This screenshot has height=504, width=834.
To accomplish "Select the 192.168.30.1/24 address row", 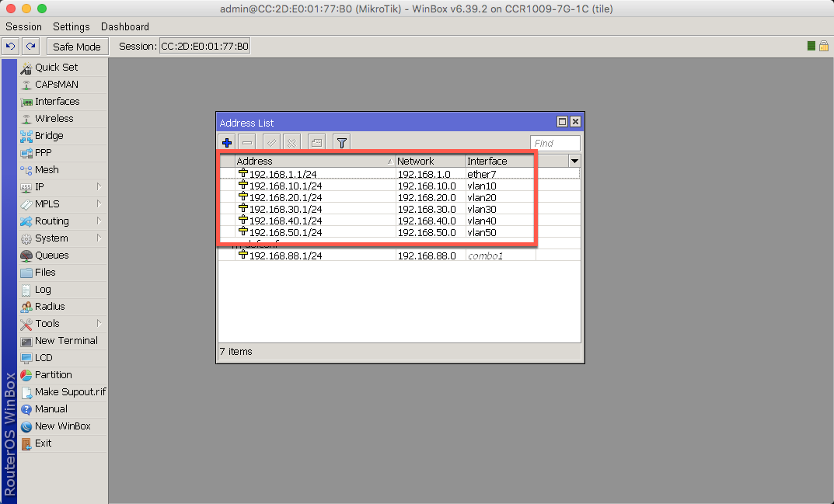I will coord(399,209).
